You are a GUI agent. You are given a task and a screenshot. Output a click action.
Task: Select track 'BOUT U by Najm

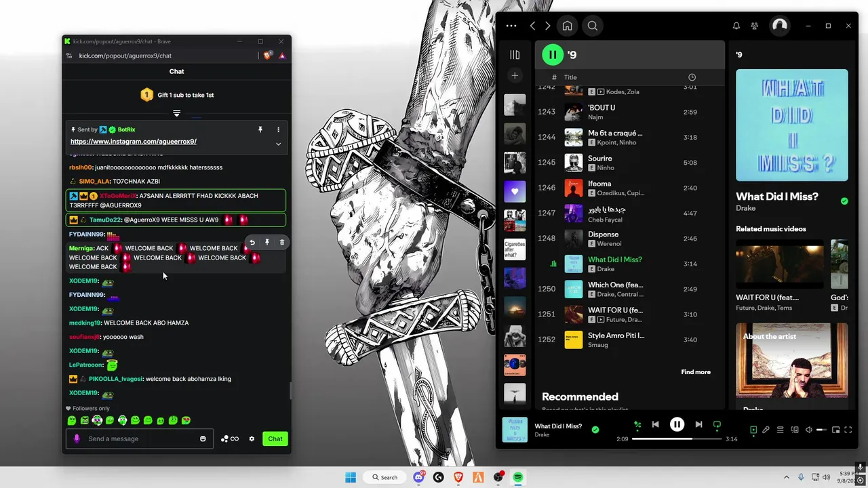click(x=629, y=112)
